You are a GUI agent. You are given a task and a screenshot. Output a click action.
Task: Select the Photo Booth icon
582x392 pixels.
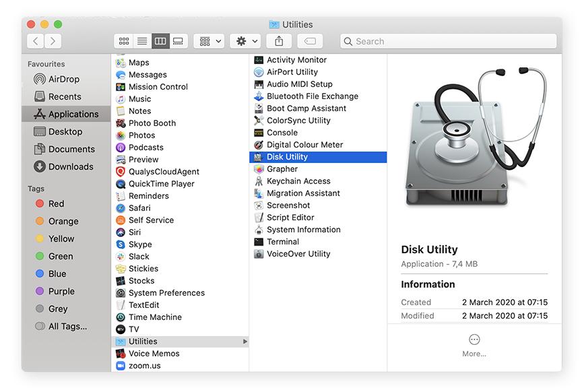(121, 123)
